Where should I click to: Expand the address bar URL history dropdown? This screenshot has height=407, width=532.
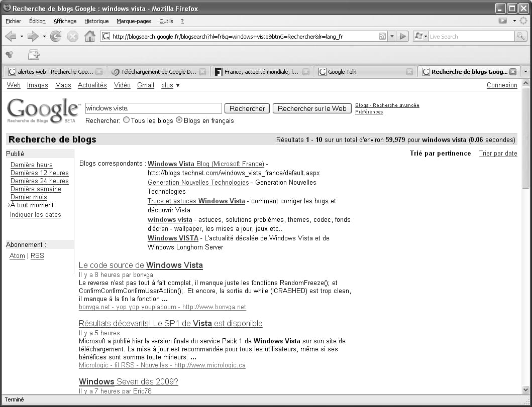(392, 36)
